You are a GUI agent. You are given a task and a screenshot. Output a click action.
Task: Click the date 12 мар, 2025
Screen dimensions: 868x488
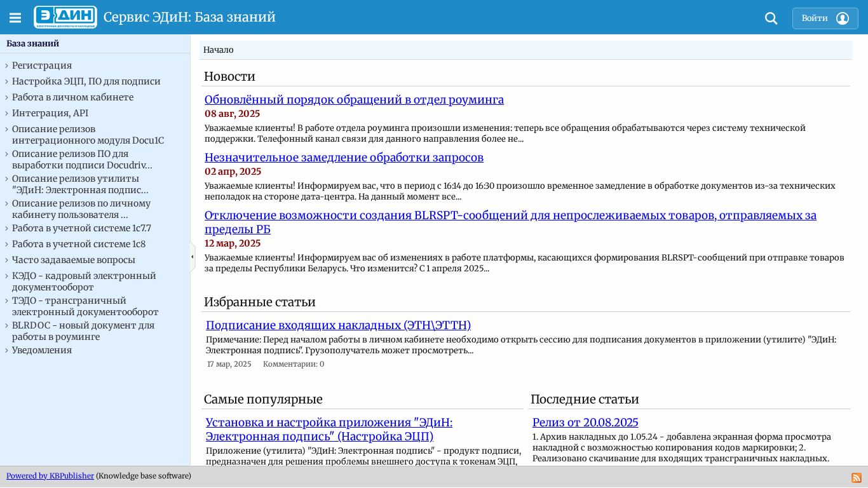(x=233, y=243)
